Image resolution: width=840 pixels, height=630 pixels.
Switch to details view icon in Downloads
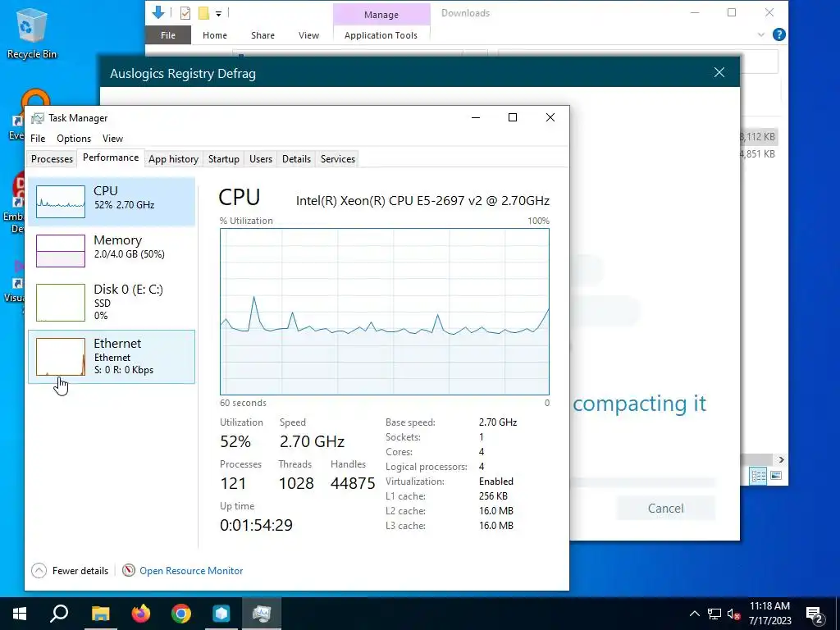[758, 476]
